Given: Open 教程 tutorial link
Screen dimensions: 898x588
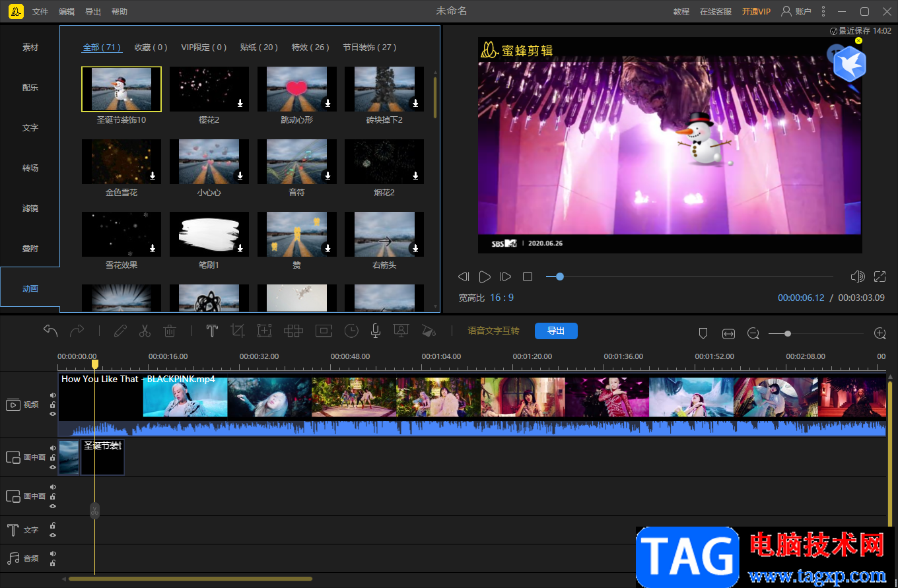Looking at the screenshot, I should [x=681, y=12].
